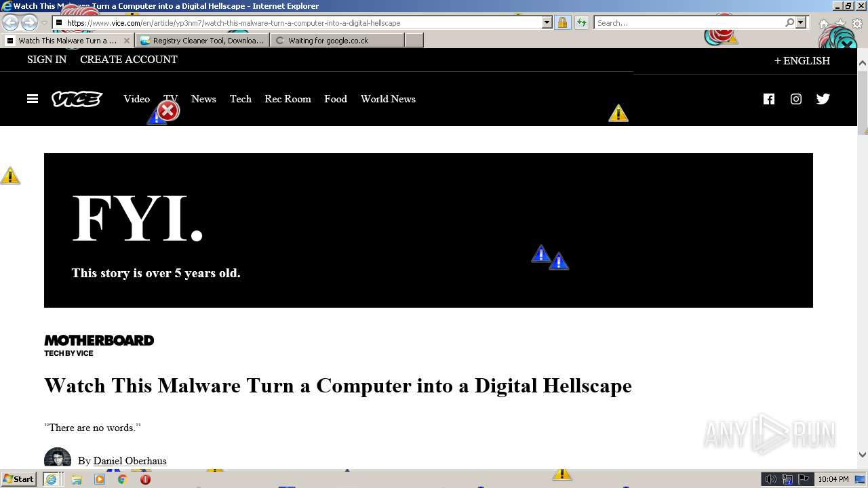Click the yellow warning icon at the page's left edge

pyautogui.click(x=10, y=176)
